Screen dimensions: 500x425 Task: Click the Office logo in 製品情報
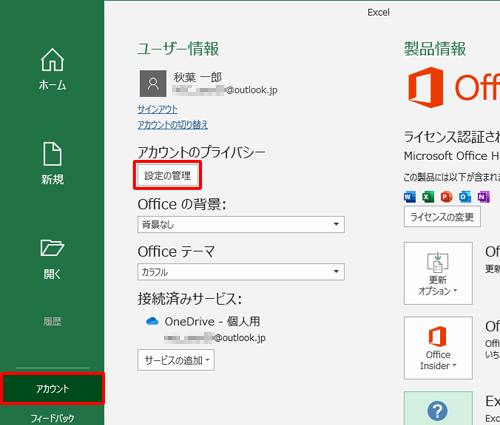click(454, 87)
